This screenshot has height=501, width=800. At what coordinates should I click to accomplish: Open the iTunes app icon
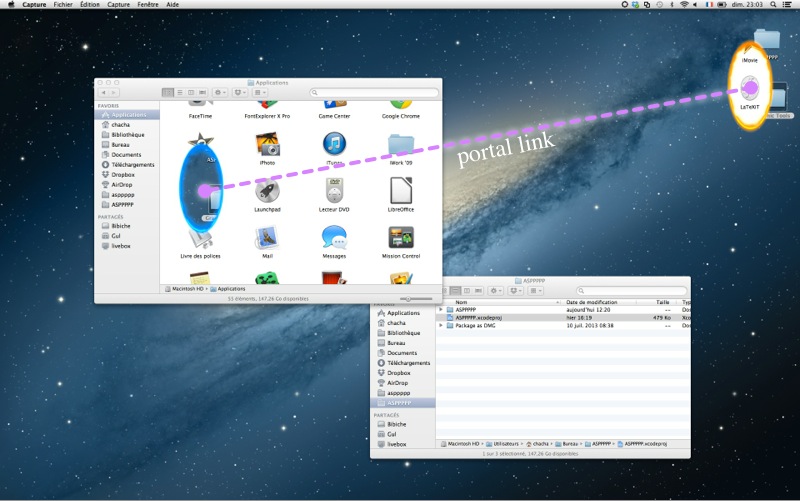(334, 144)
